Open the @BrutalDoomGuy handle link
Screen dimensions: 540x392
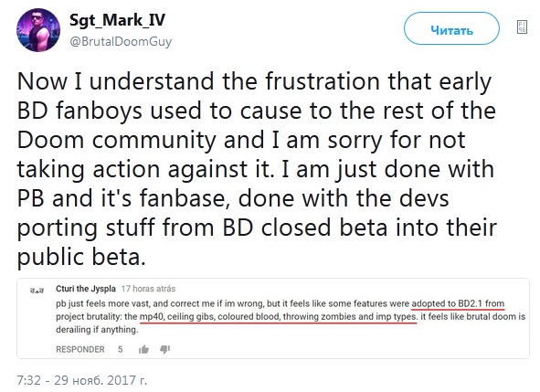(121, 41)
